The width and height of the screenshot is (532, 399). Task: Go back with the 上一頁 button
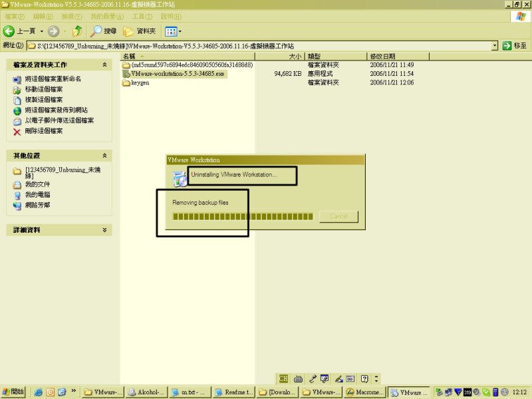[x=19, y=31]
